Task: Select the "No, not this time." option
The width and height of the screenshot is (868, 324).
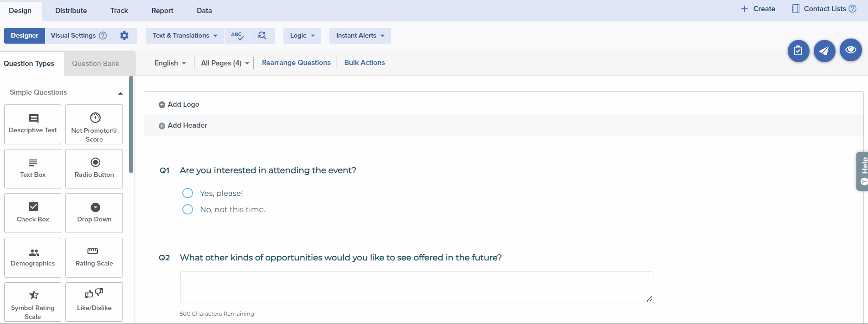Action: 187,209
